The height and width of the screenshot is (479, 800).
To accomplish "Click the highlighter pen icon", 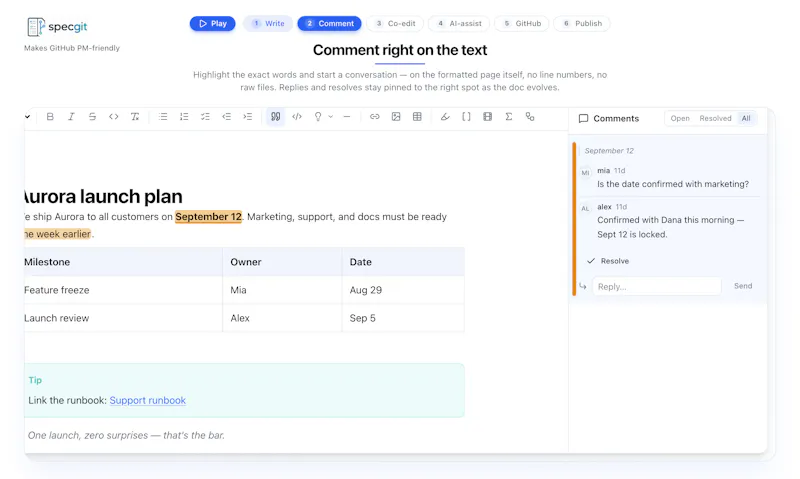I will coord(445,117).
